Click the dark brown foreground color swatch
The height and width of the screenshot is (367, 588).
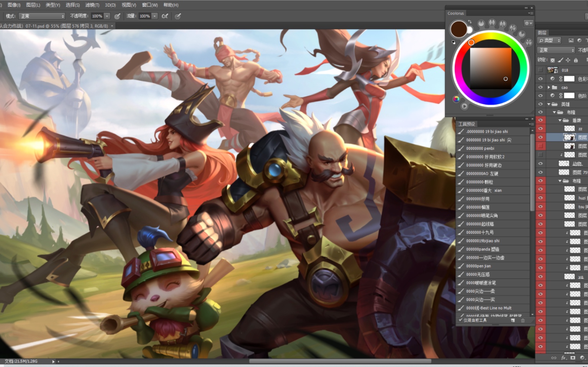point(459,29)
